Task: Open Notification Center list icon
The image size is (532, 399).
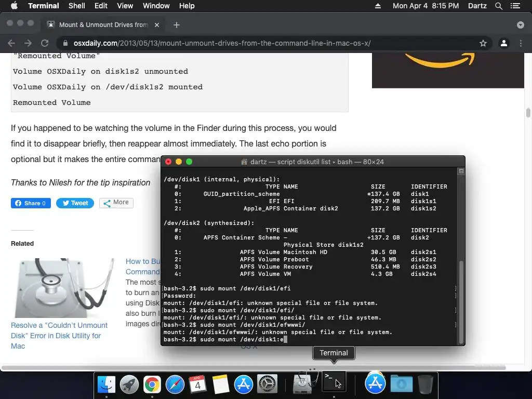Action: tap(515, 6)
